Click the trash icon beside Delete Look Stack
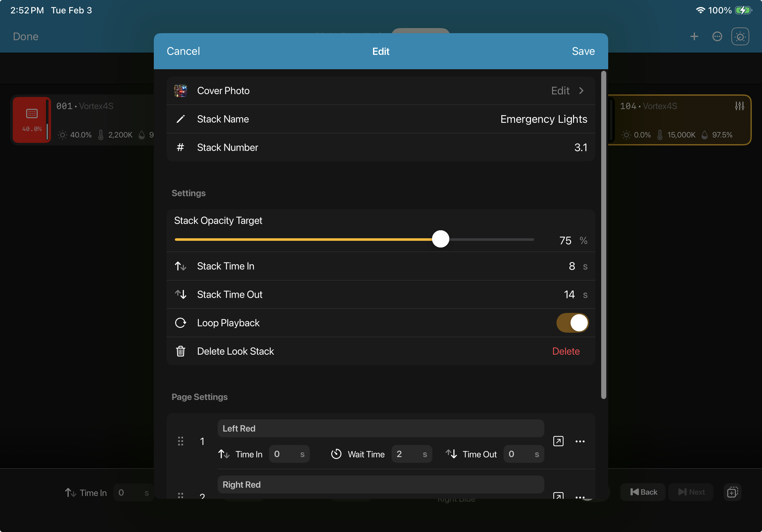 181,351
